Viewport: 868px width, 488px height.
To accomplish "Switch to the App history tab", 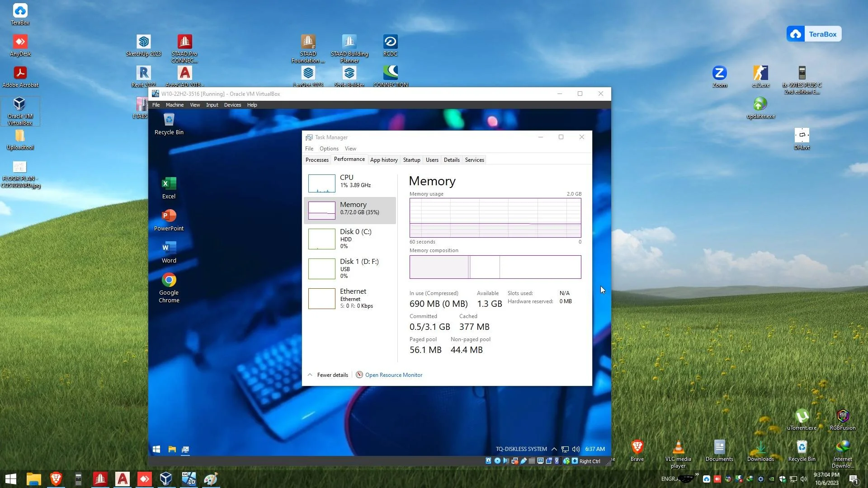I will 384,160.
